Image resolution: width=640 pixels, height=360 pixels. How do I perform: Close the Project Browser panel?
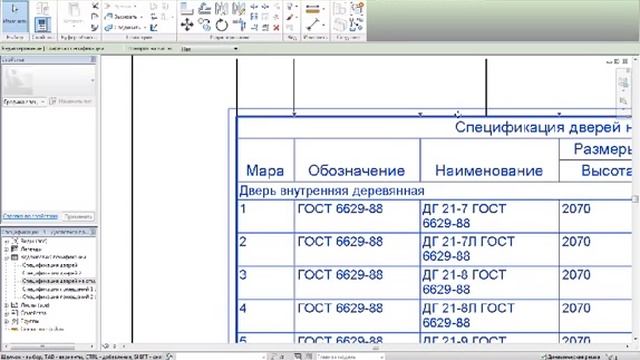[x=93, y=232]
